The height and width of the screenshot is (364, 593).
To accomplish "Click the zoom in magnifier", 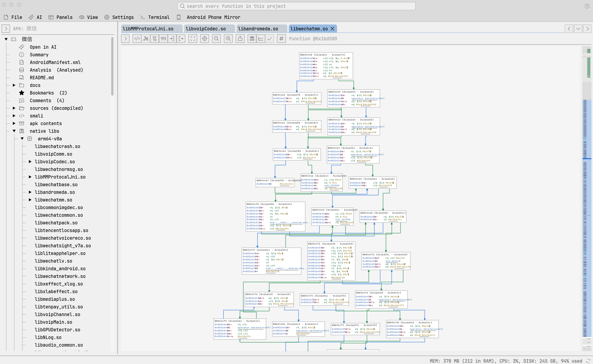I will tap(228, 39).
